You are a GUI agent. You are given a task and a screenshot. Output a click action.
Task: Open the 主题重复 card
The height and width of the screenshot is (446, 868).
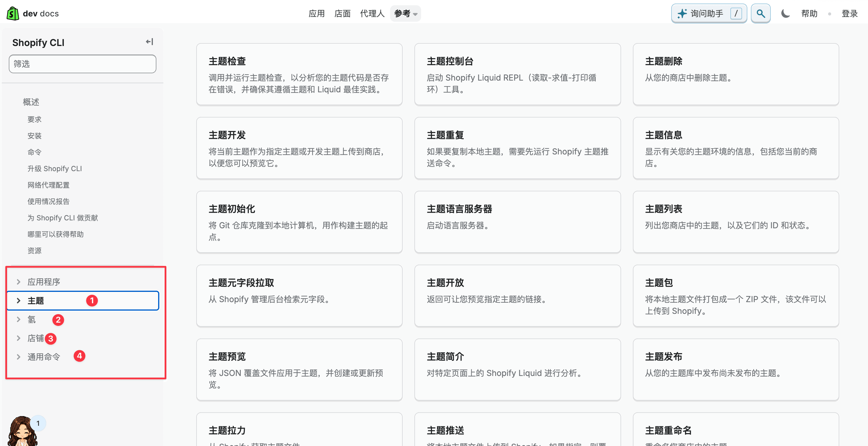coord(517,148)
